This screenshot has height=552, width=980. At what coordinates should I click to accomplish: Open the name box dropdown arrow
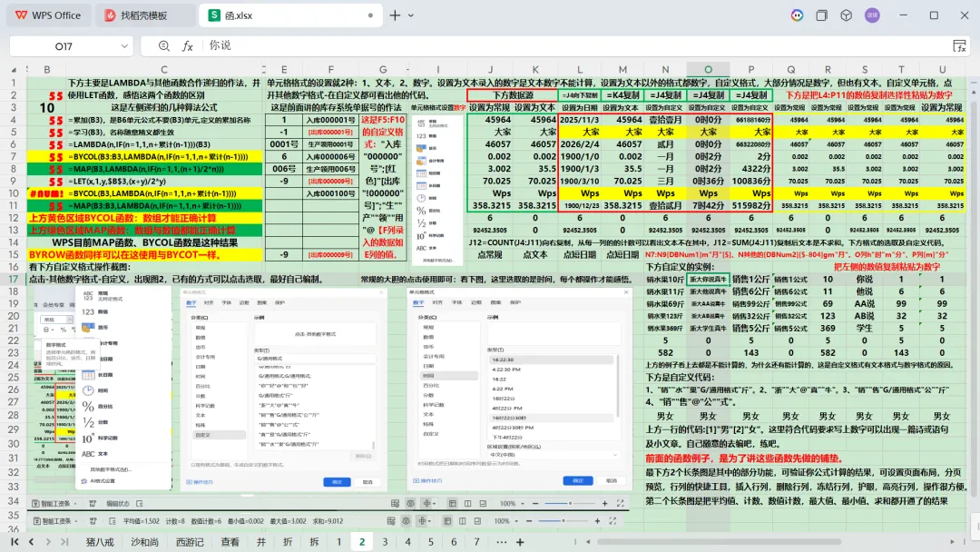point(124,46)
